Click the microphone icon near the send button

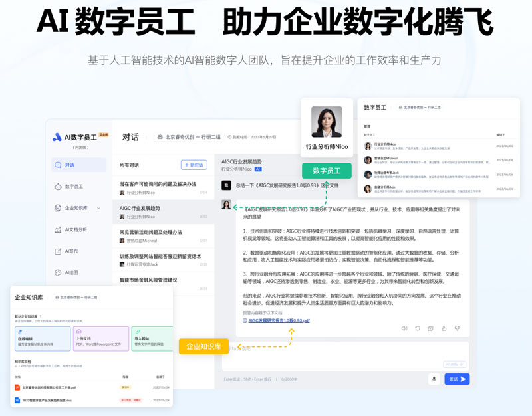[x=434, y=379]
